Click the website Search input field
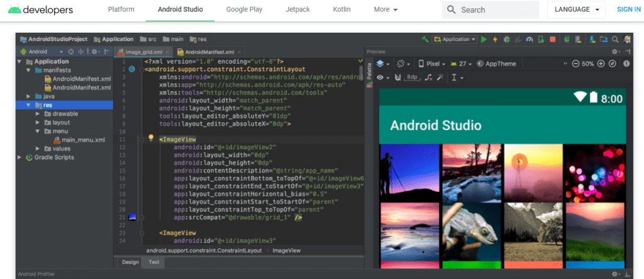 (x=491, y=9)
